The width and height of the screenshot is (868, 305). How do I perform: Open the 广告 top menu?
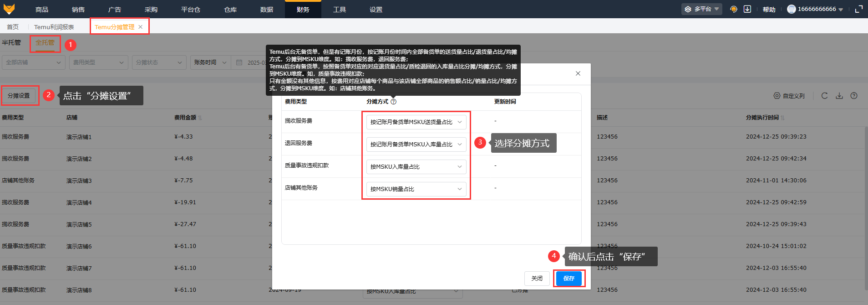coord(115,9)
